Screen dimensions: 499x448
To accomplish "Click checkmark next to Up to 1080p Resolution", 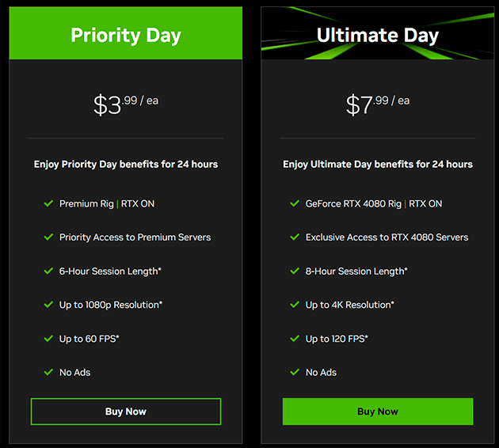I will coord(48,305).
